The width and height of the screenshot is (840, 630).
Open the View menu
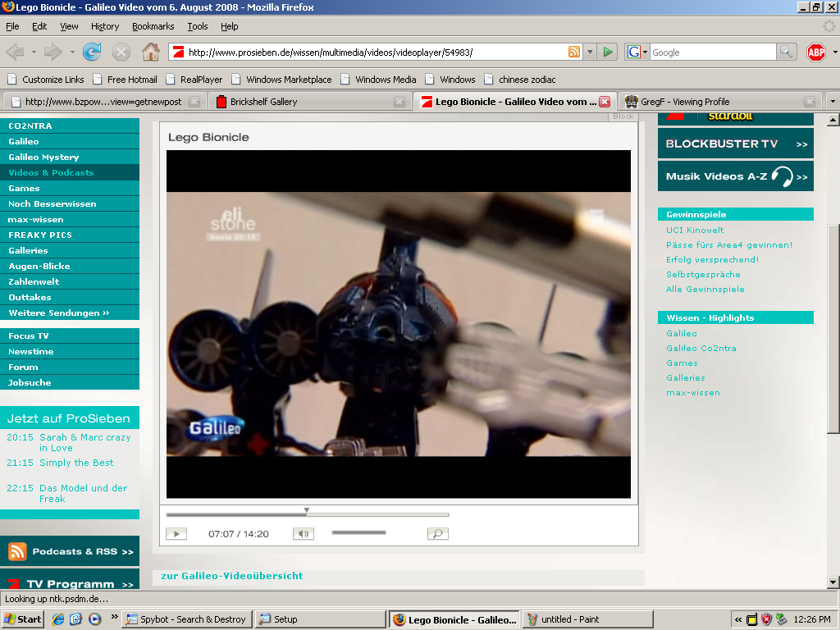click(69, 26)
